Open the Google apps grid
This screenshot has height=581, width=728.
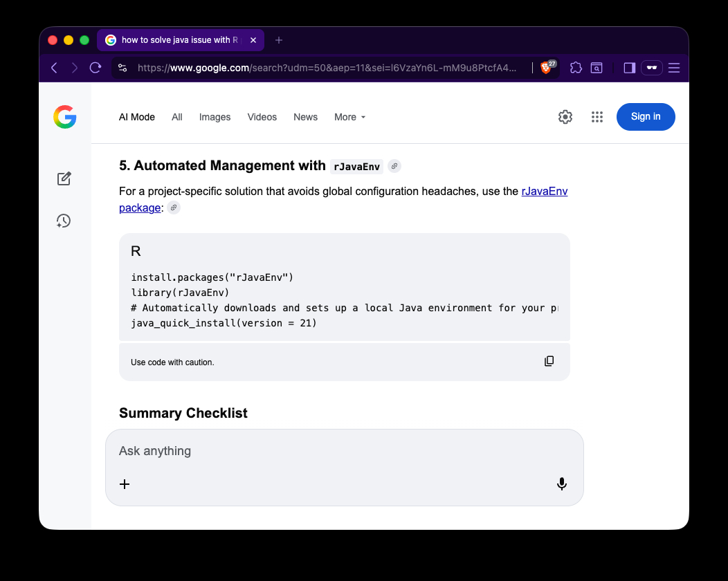pyautogui.click(x=597, y=117)
